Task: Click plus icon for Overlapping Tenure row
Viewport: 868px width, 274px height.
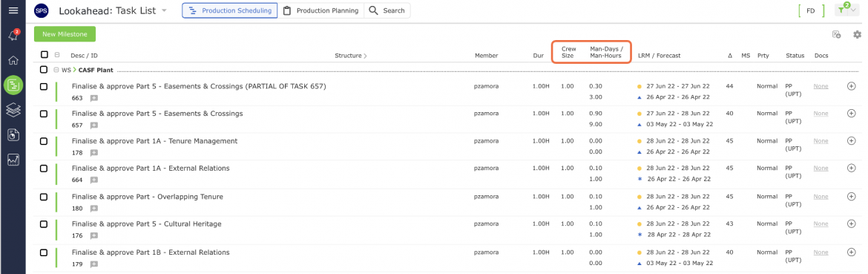Action: click(852, 197)
